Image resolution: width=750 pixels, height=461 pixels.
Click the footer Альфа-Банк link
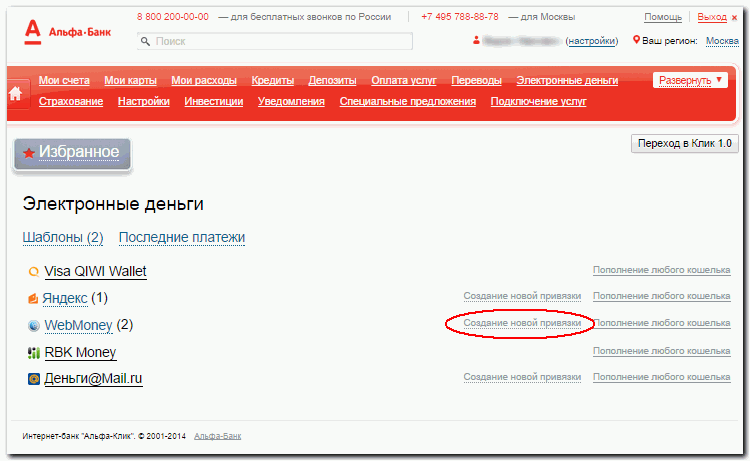pyautogui.click(x=218, y=436)
